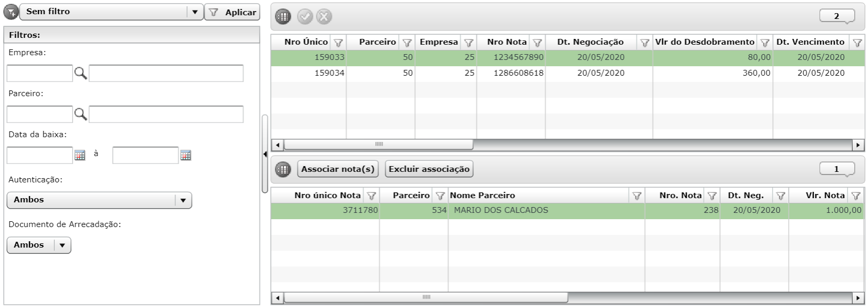
Task: Click the cancel X icon in upper toolbar
Action: pyautogui.click(x=324, y=16)
